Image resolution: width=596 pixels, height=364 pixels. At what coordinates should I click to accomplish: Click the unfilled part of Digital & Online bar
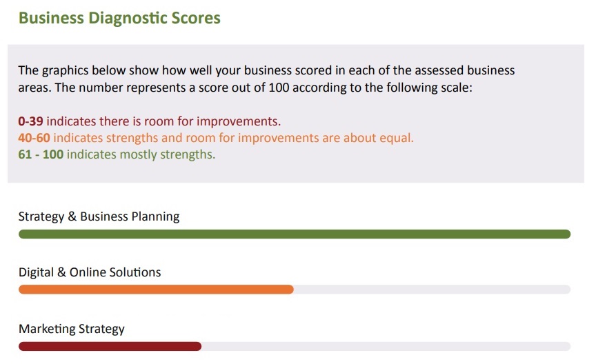point(432,290)
